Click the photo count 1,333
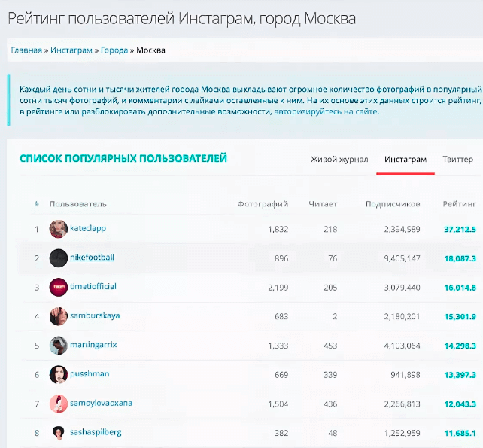Screen dimensions: 483x448 [x=278, y=346]
